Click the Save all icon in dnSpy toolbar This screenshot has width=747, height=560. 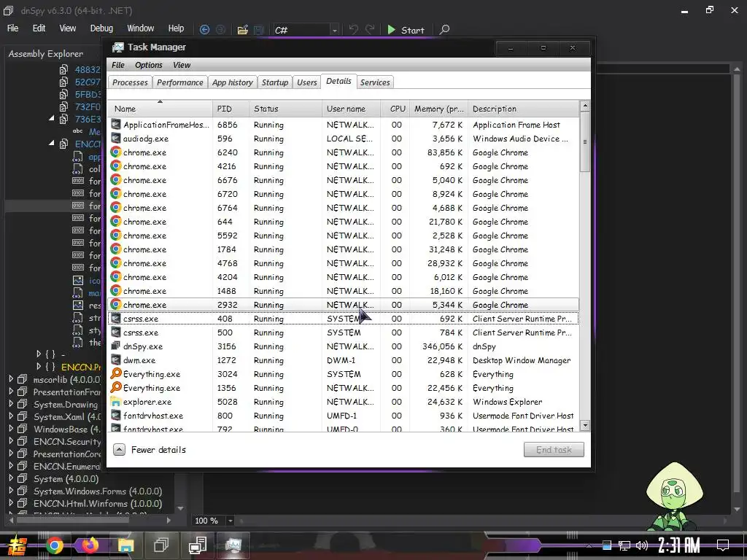[259, 30]
